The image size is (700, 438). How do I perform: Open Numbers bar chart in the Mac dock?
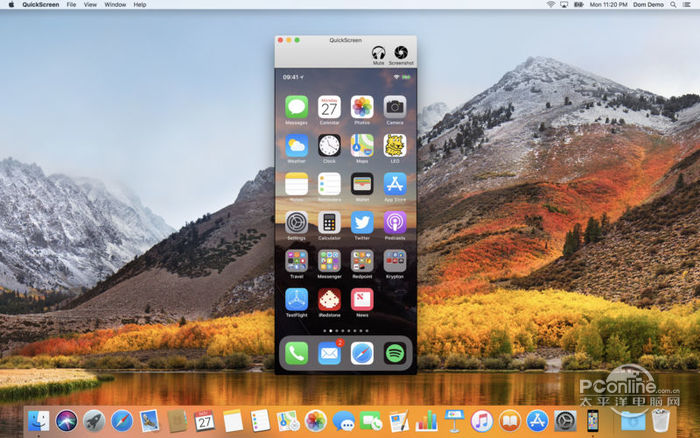click(426, 421)
